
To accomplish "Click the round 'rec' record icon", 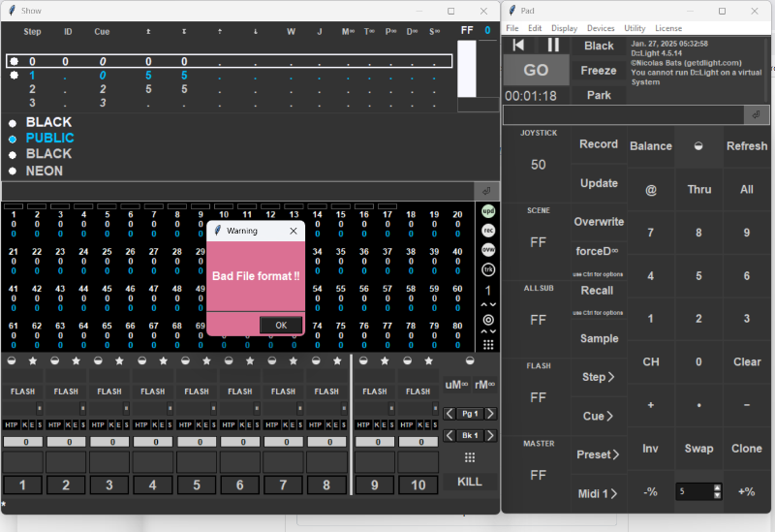I will 488,230.
